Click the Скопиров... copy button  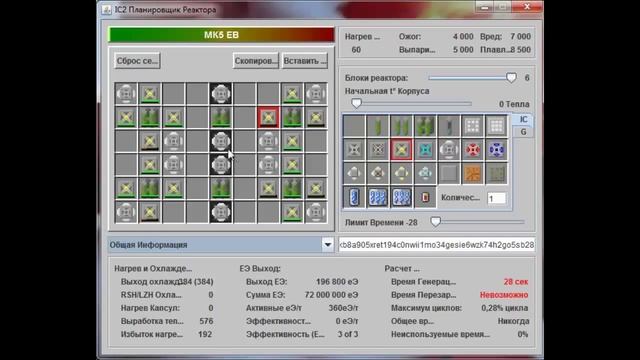[256, 61]
